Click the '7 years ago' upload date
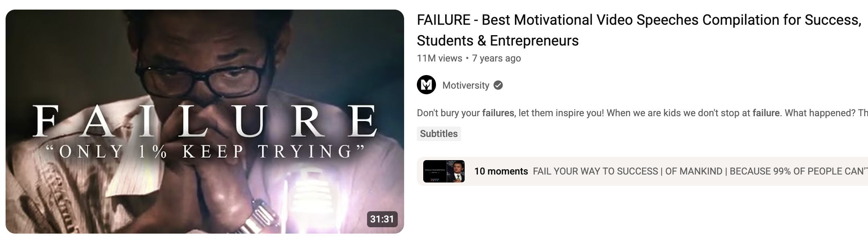The width and height of the screenshot is (868, 242). point(497,58)
